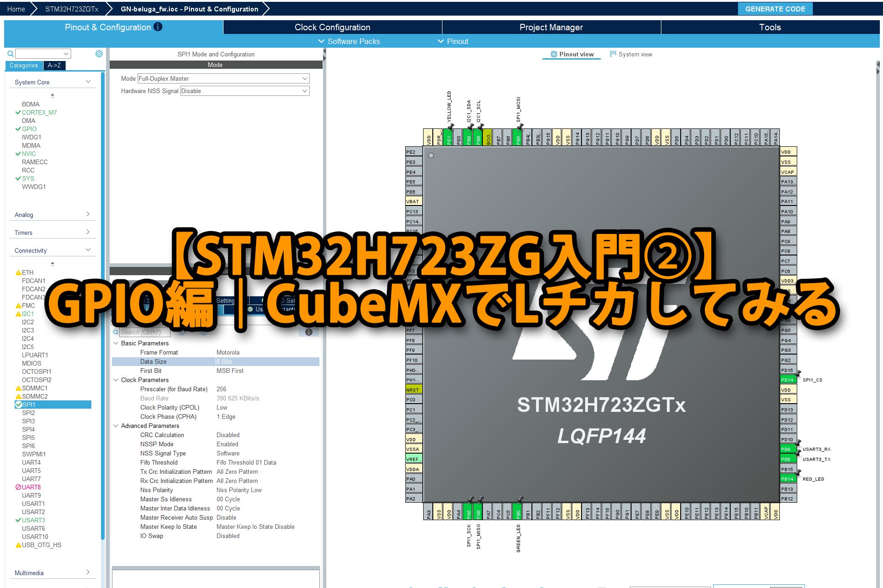Open the SPI1 Mode dropdown
This screenshot has width=883, height=588.
point(223,78)
